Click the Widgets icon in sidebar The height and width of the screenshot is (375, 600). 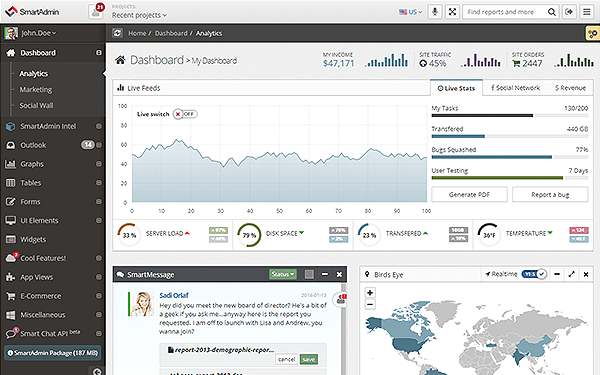pyautogui.click(x=11, y=240)
